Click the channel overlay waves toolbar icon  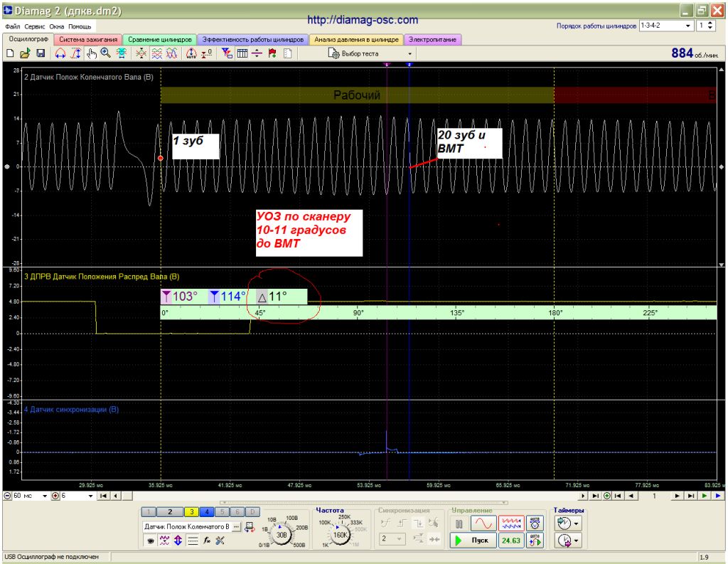(x=157, y=53)
